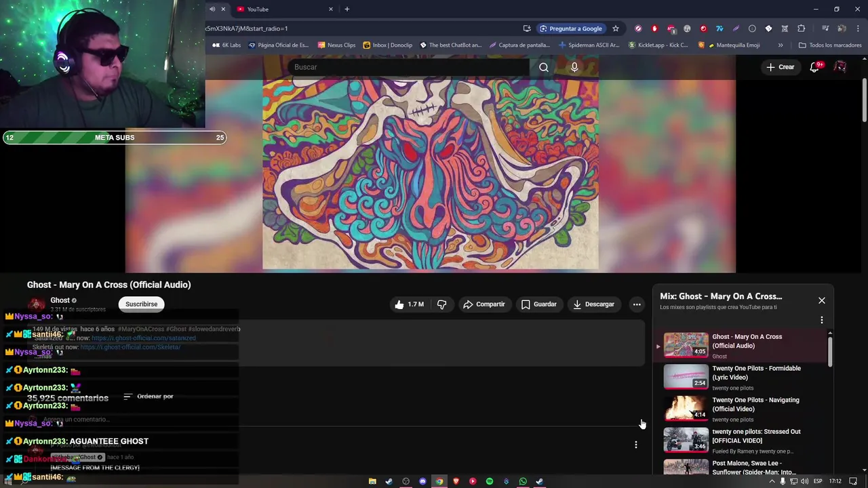Open the 6K Labs bookmark
Viewport: 868px width, 488px height.
pos(226,45)
